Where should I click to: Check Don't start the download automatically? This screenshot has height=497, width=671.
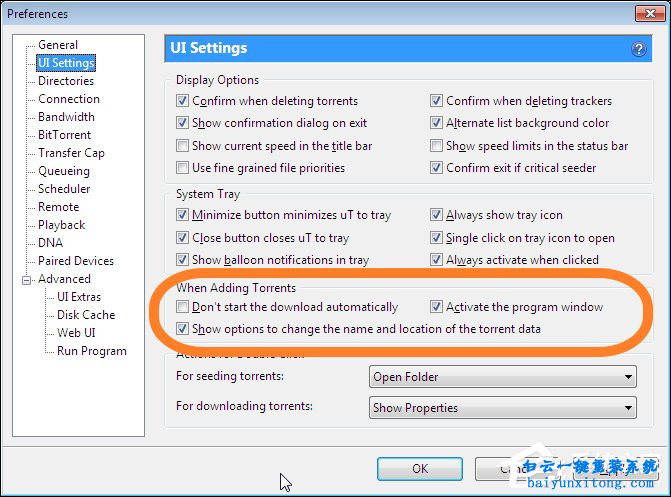pos(182,307)
